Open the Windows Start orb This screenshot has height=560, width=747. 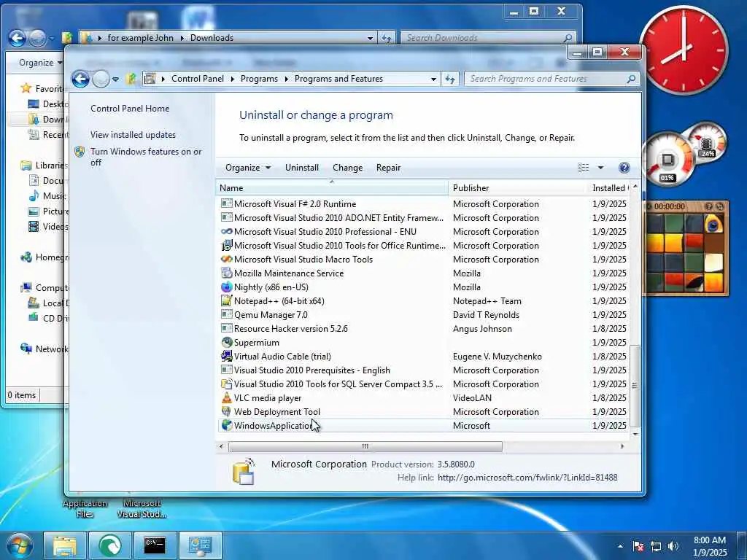[x=19, y=545]
